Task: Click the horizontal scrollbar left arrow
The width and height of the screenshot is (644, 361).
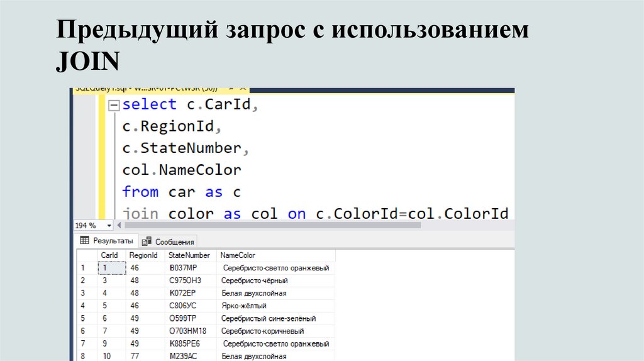Action: point(119,225)
